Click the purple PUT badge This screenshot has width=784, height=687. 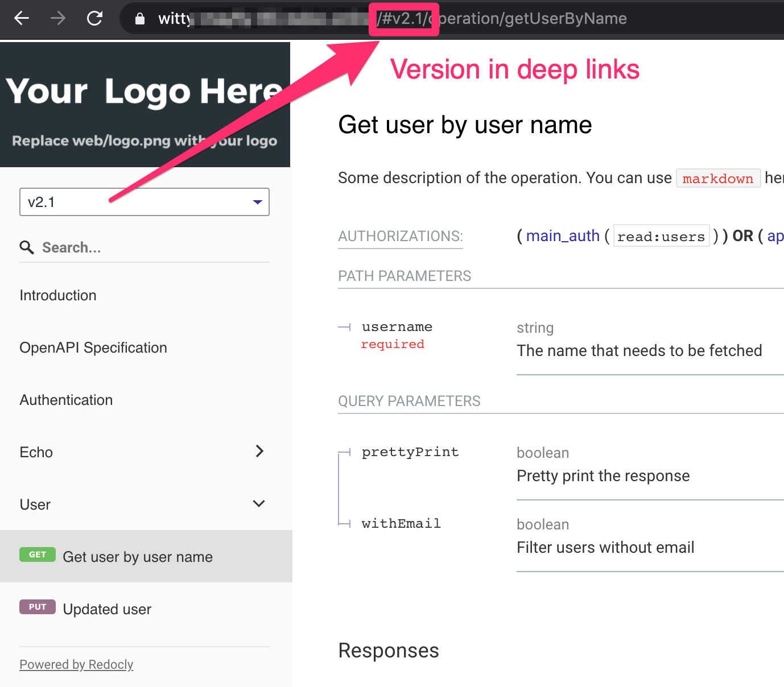tap(38, 607)
